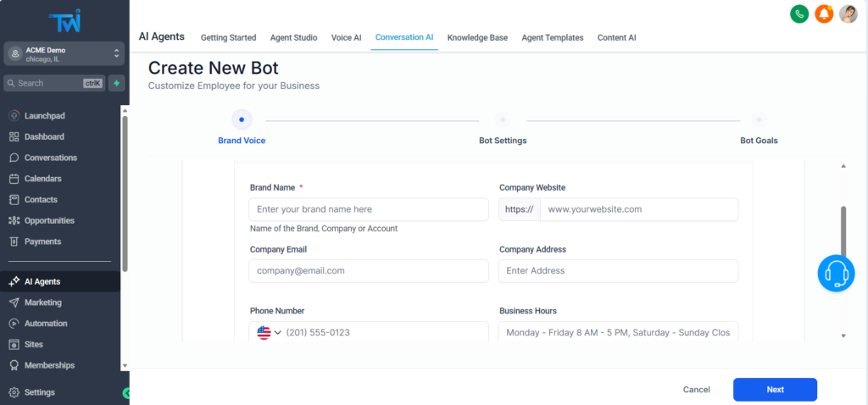Click the form scroll down arrow
Image resolution: width=868 pixels, height=405 pixels.
(x=843, y=336)
